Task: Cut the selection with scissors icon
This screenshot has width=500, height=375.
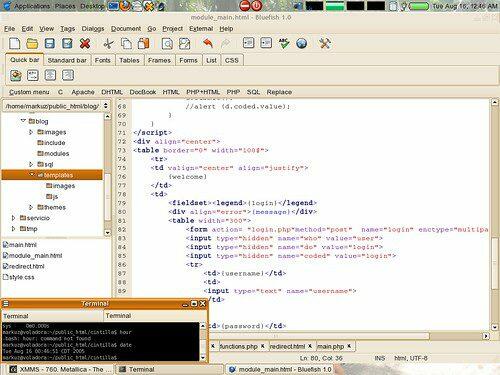Action: tap(108, 44)
